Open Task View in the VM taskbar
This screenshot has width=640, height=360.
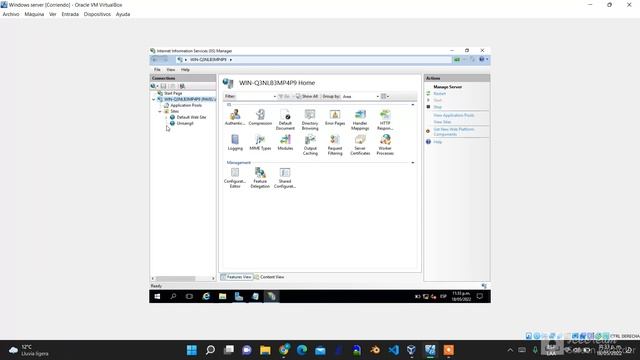click(189, 296)
